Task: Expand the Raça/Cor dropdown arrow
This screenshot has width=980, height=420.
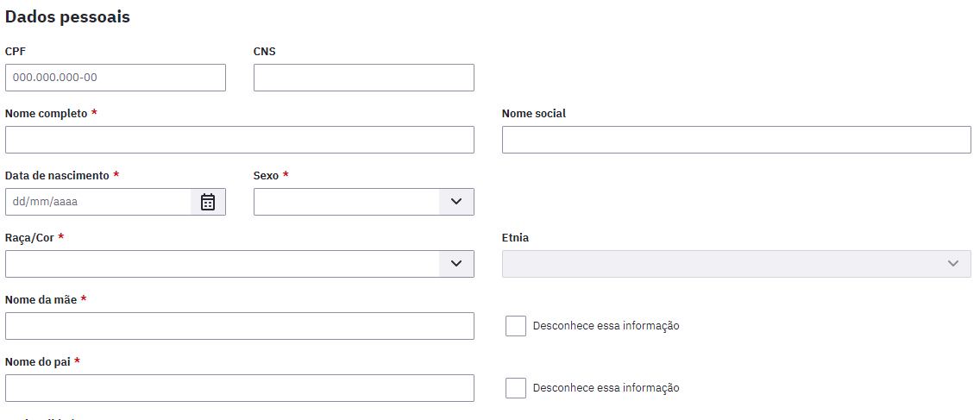Action: point(456,264)
